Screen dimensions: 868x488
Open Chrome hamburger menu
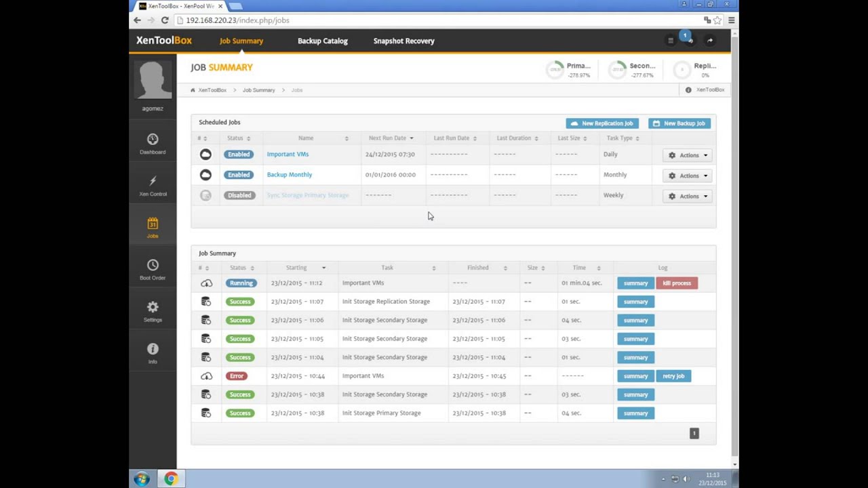click(x=731, y=20)
